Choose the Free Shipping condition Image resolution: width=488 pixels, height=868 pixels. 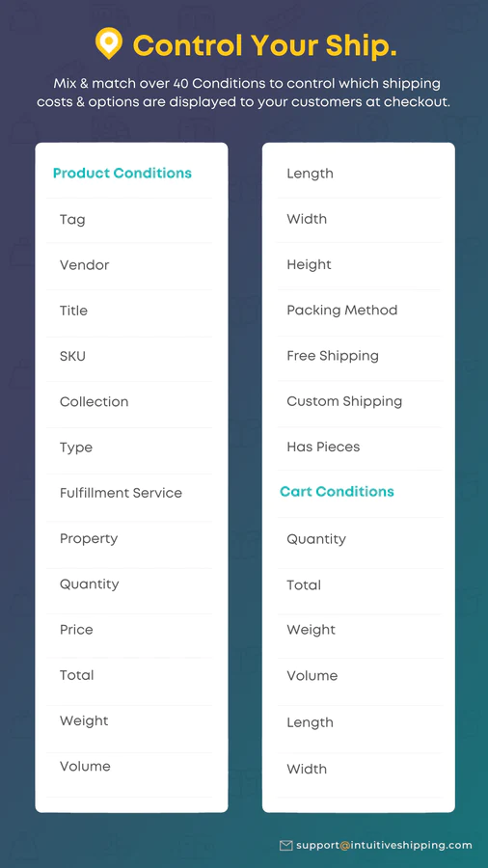click(x=359, y=356)
